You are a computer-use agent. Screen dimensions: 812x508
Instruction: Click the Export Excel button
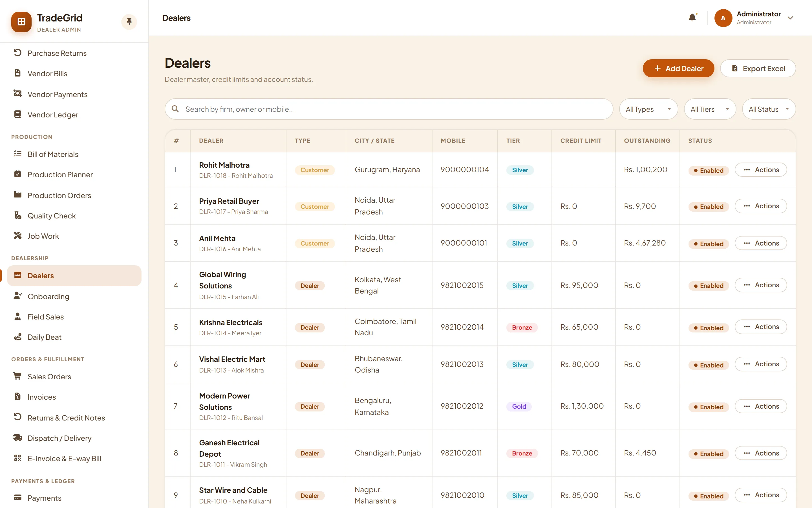tap(758, 68)
